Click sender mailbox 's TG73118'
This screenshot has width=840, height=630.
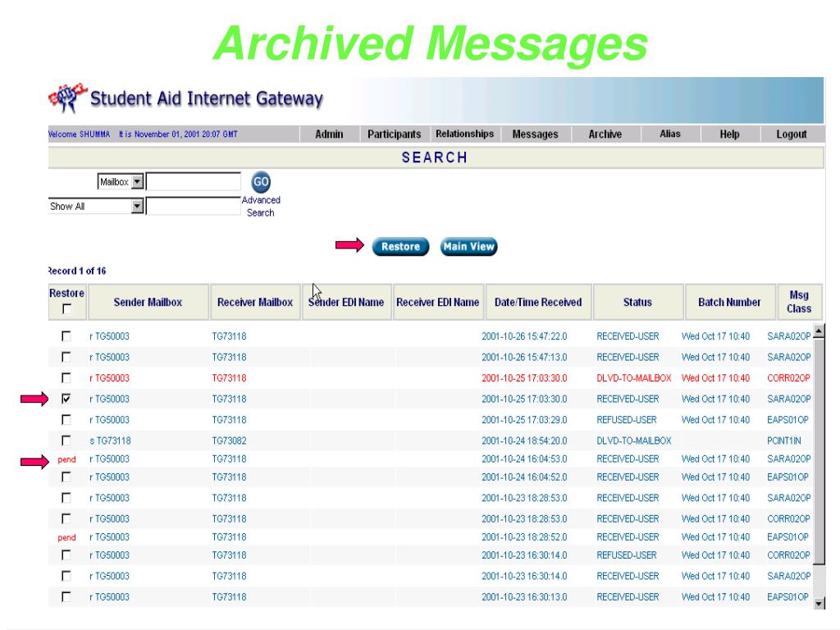[111, 441]
